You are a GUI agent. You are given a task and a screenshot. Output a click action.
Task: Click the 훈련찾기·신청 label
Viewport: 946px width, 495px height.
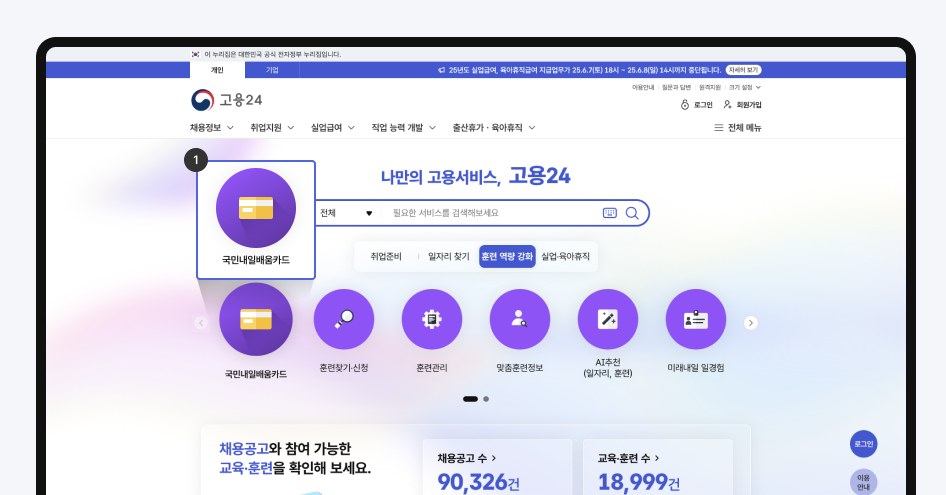[344, 368]
